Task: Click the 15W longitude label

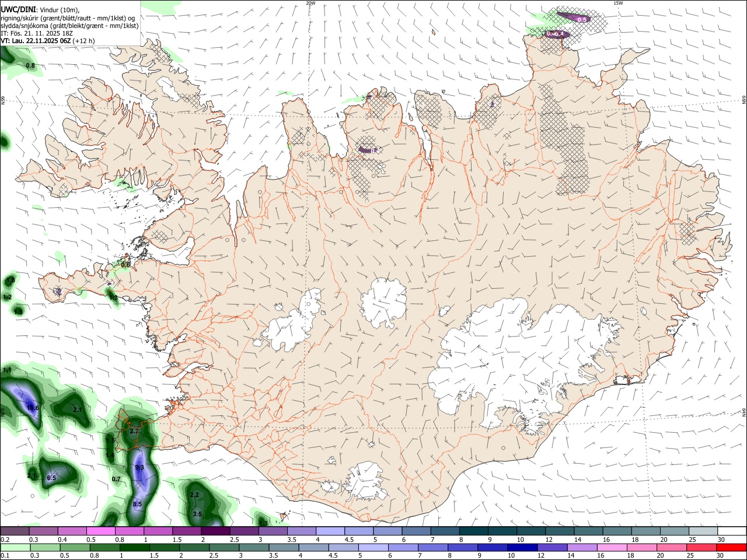Action: pos(618,3)
